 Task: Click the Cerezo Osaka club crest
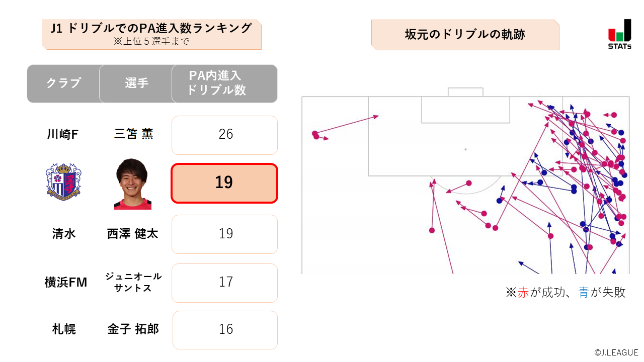pyautogui.click(x=63, y=181)
